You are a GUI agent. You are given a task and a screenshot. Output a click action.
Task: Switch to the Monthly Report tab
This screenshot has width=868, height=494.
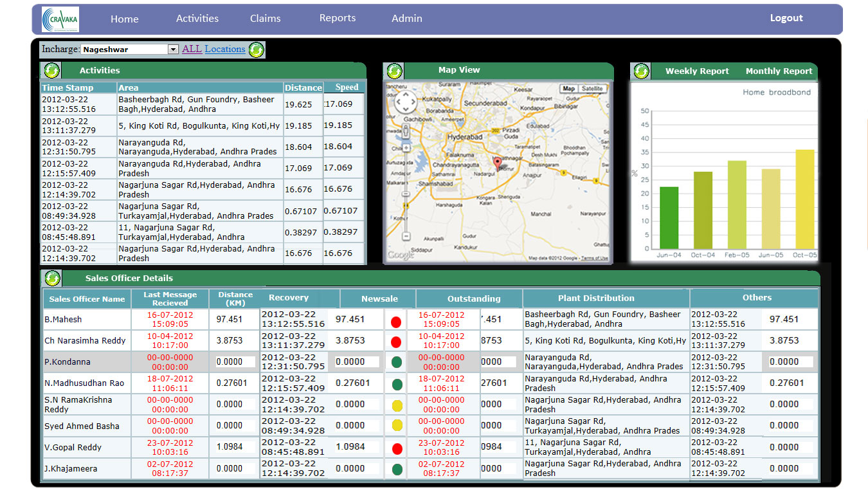[x=779, y=71]
